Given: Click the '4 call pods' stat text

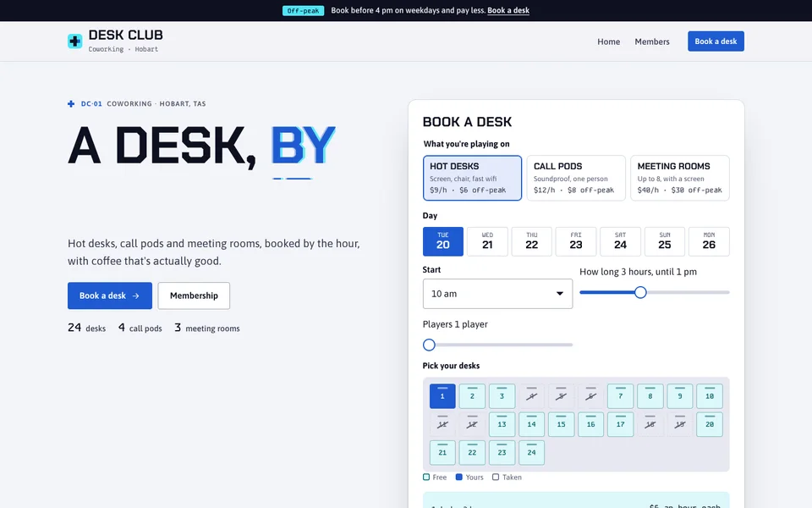Looking at the screenshot, I should tap(140, 328).
